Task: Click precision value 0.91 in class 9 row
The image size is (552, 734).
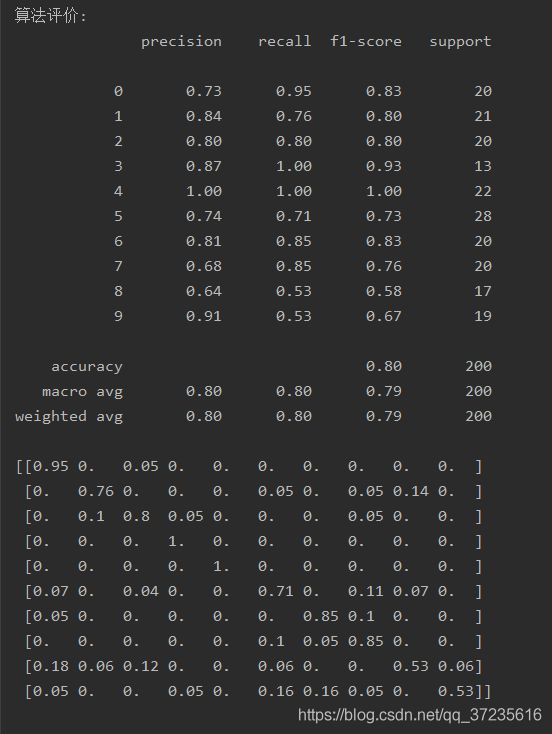Action: (x=204, y=316)
